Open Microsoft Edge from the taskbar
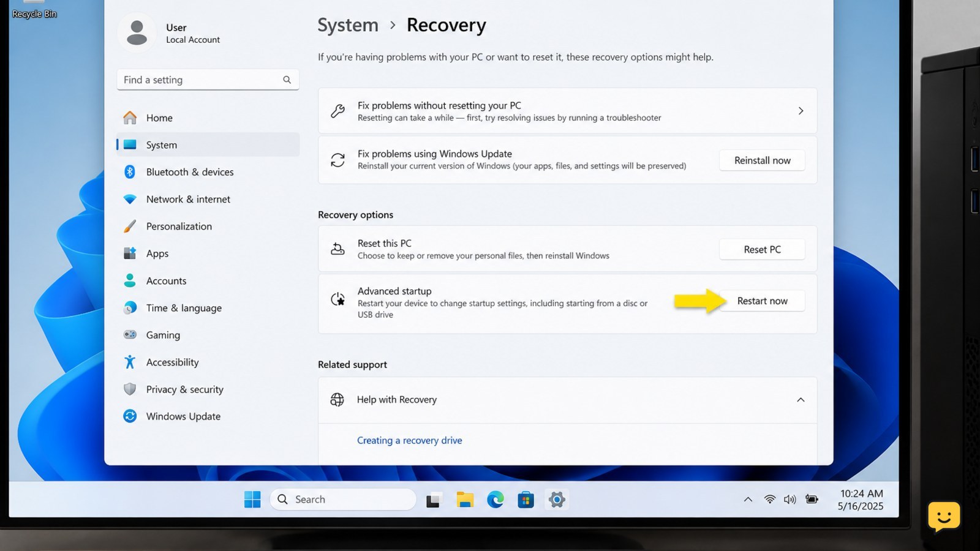This screenshot has height=551, width=980. [496, 500]
